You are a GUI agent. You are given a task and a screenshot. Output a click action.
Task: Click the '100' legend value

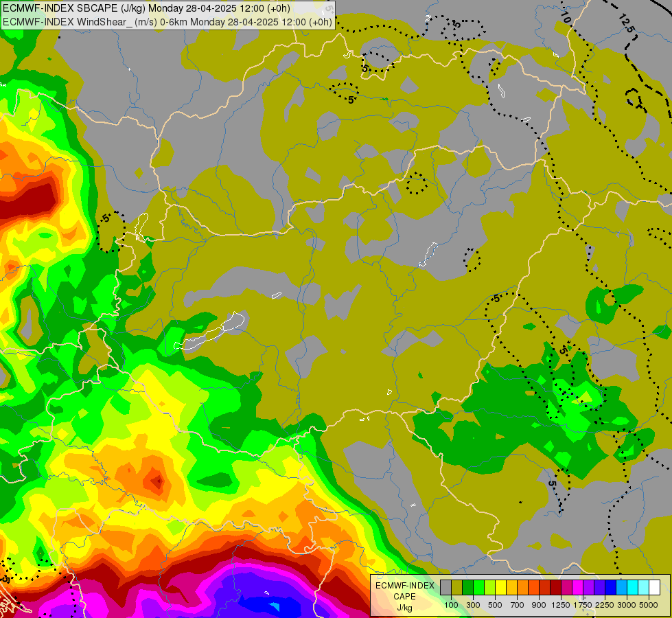tap(451, 605)
